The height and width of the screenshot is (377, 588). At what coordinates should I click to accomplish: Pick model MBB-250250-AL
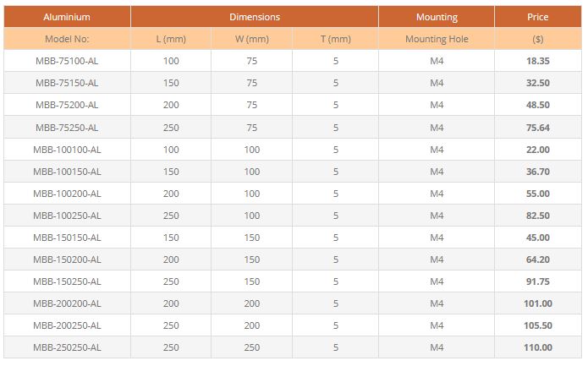(67, 347)
